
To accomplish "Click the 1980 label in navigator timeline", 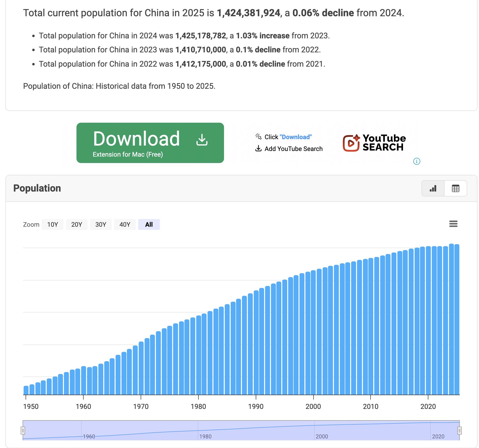I will click(x=205, y=436).
